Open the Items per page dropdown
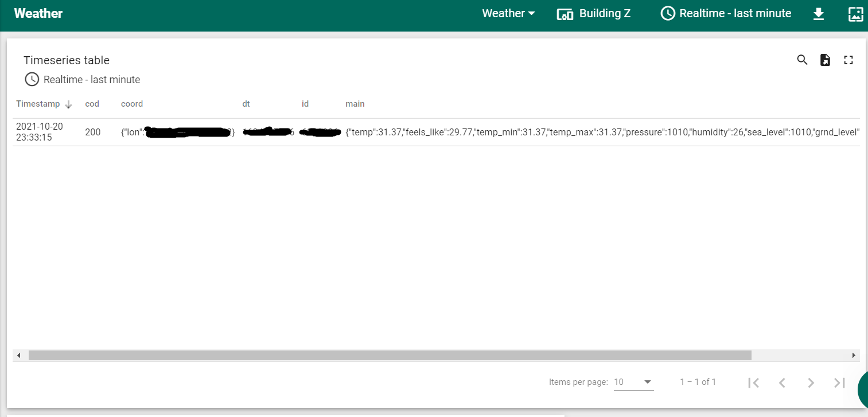 point(633,381)
